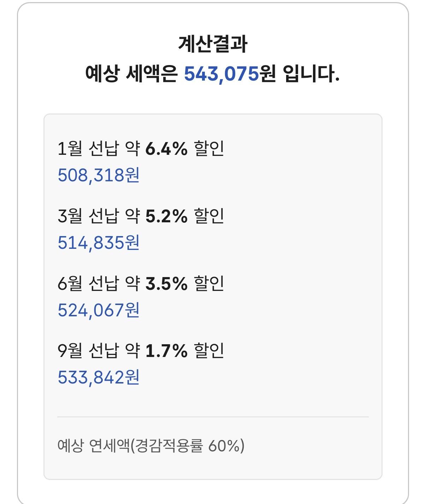The height and width of the screenshot is (504, 426).
Task: Click the bold 3.5% percentage
Action: coord(166,284)
